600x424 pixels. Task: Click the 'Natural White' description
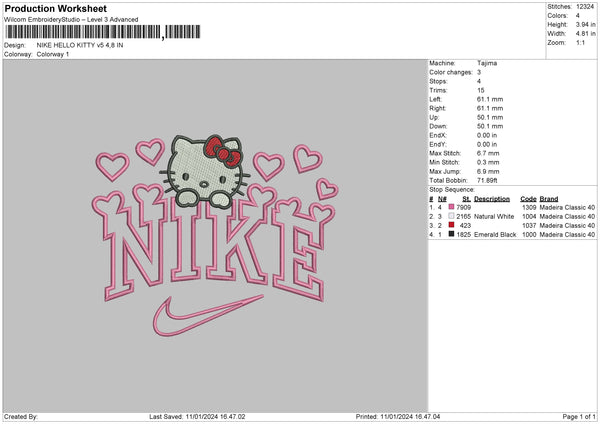[x=494, y=217]
